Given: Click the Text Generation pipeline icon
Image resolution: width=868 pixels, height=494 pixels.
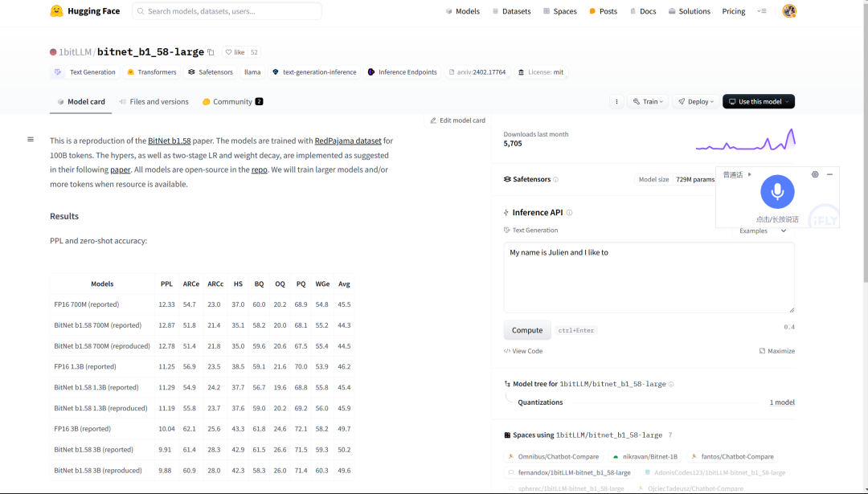Looking at the screenshot, I should pyautogui.click(x=57, y=71).
